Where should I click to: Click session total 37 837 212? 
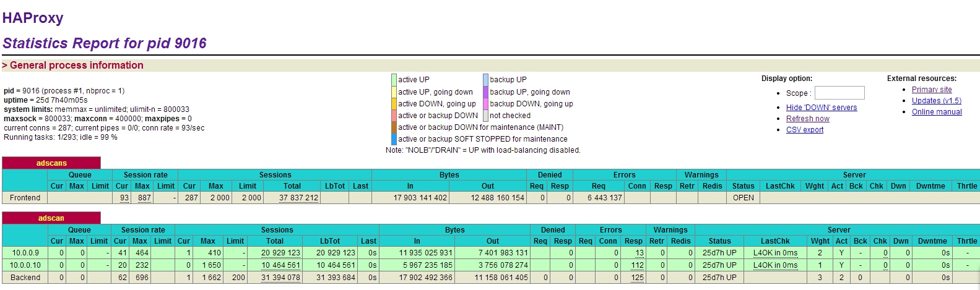(298, 198)
